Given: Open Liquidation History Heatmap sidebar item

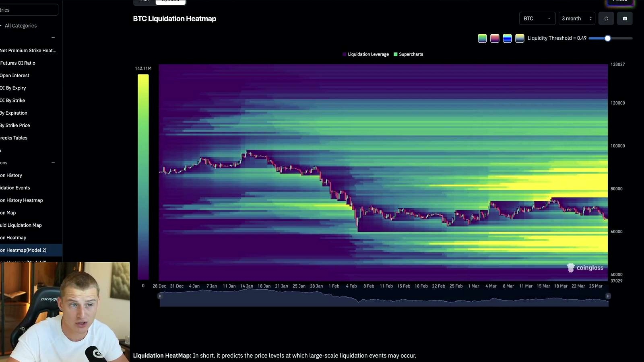Looking at the screenshot, I should coord(21,200).
